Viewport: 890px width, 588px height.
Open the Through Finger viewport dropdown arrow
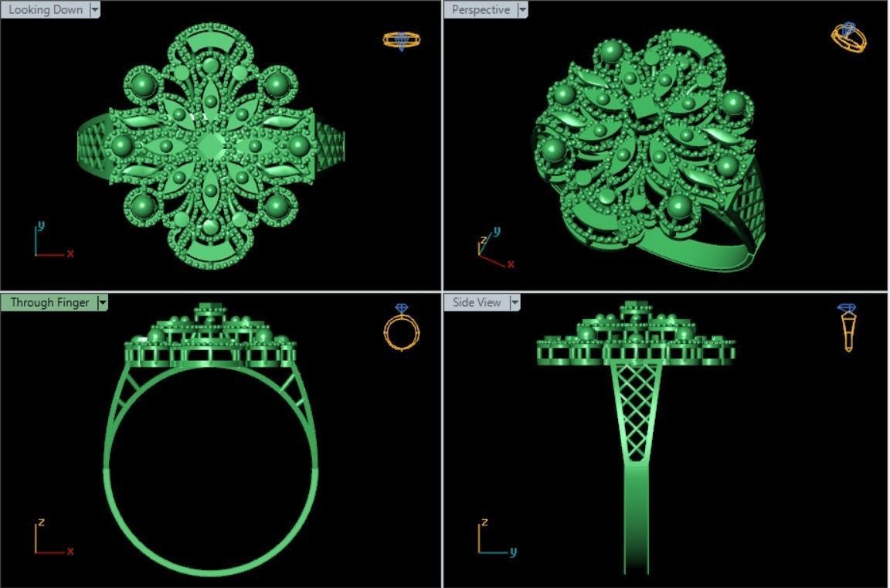tap(102, 303)
